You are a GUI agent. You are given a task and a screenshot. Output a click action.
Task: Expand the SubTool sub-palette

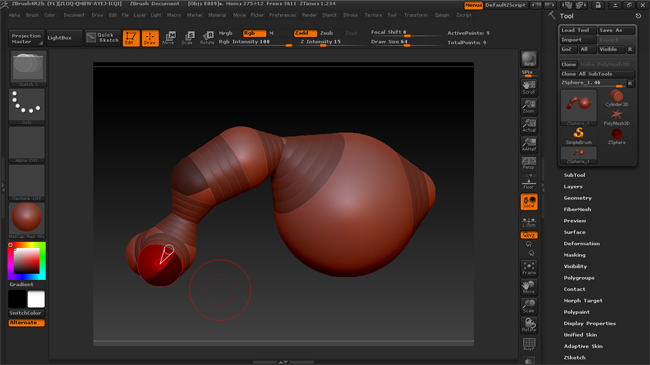574,175
